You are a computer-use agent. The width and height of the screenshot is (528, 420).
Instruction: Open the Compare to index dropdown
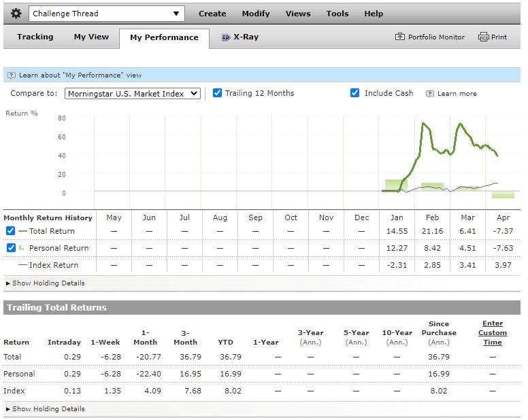(132, 94)
